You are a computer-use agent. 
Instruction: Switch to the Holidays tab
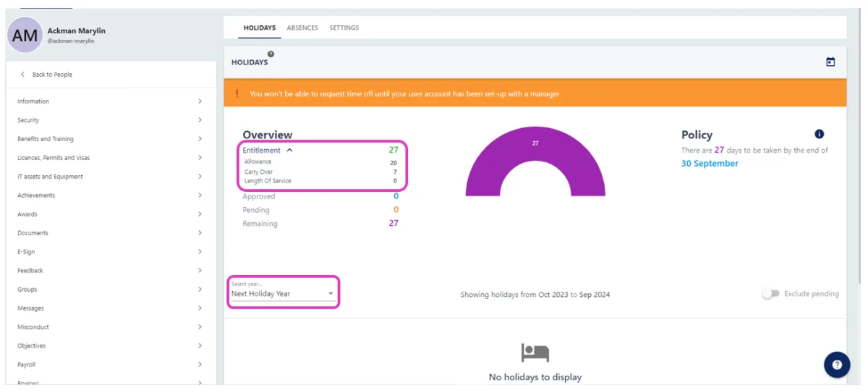[260, 28]
